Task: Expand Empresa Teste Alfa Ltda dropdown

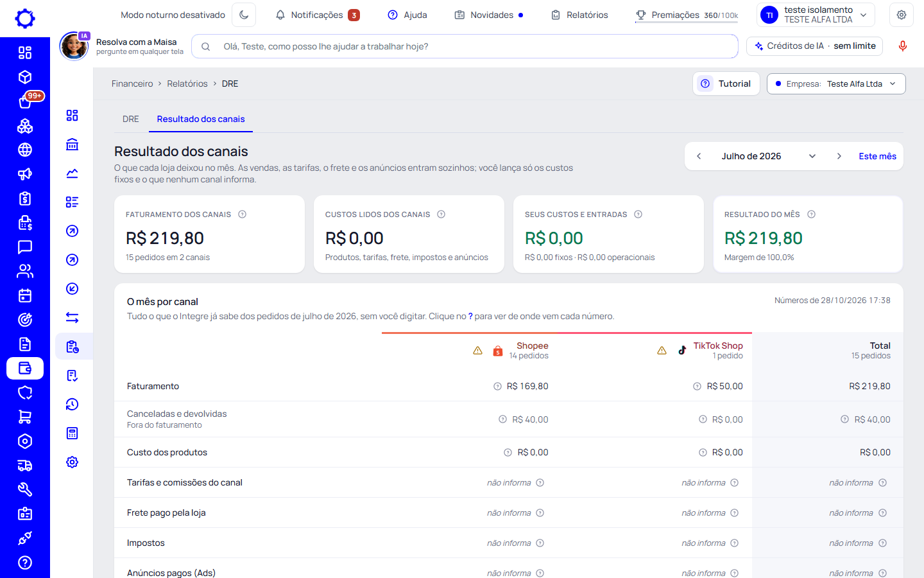Action: [x=836, y=83]
